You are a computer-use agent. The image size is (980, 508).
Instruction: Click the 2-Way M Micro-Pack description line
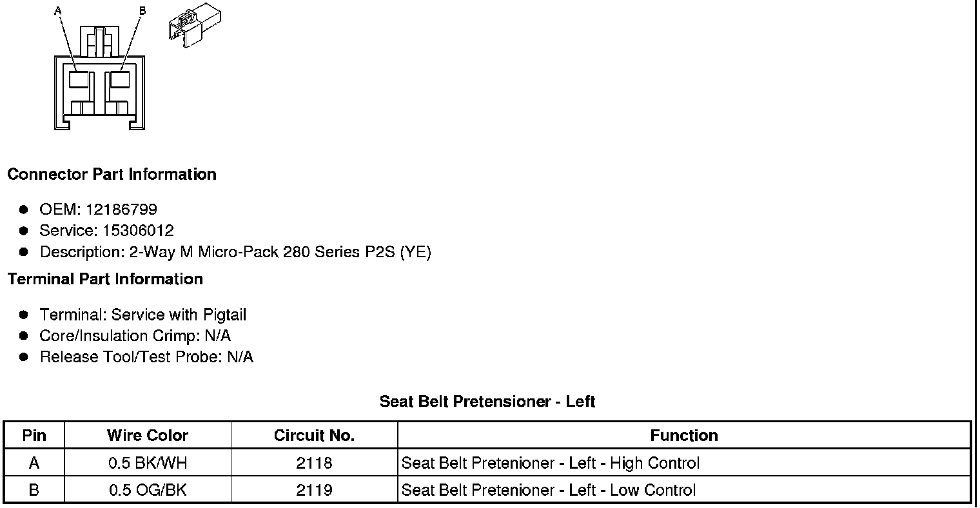(x=235, y=252)
